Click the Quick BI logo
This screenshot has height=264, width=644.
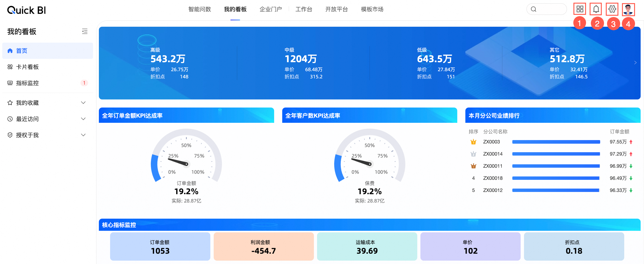point(27,10)
